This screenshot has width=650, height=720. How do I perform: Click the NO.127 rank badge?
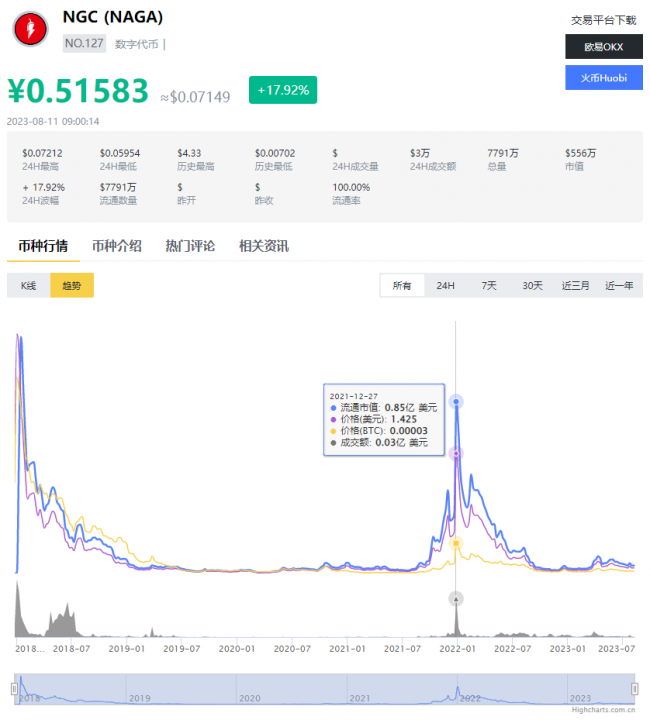tap(84, 44)
